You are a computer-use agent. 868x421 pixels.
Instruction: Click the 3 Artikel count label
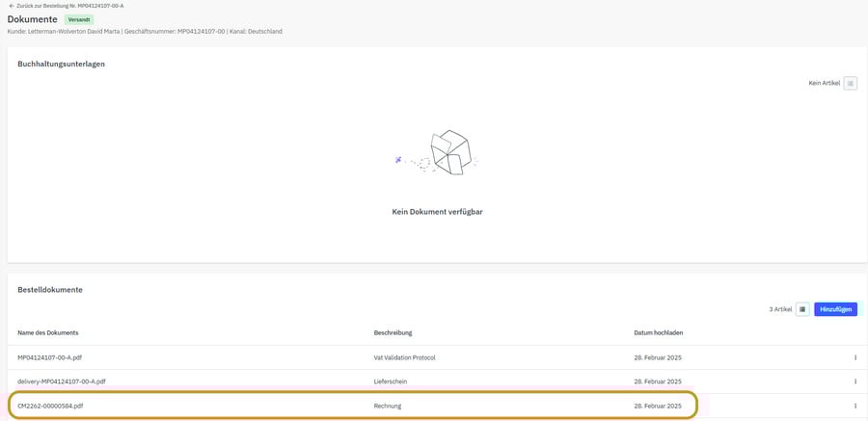click(779, 309)
